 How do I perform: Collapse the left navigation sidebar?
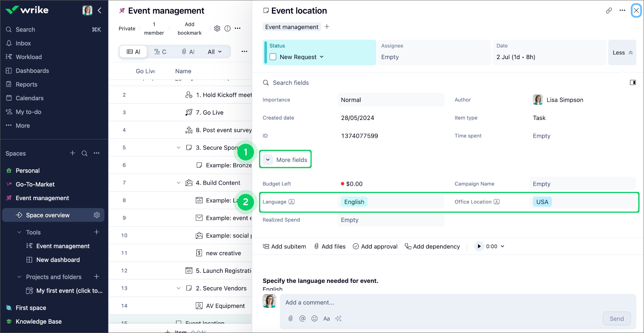coord(99,10)
